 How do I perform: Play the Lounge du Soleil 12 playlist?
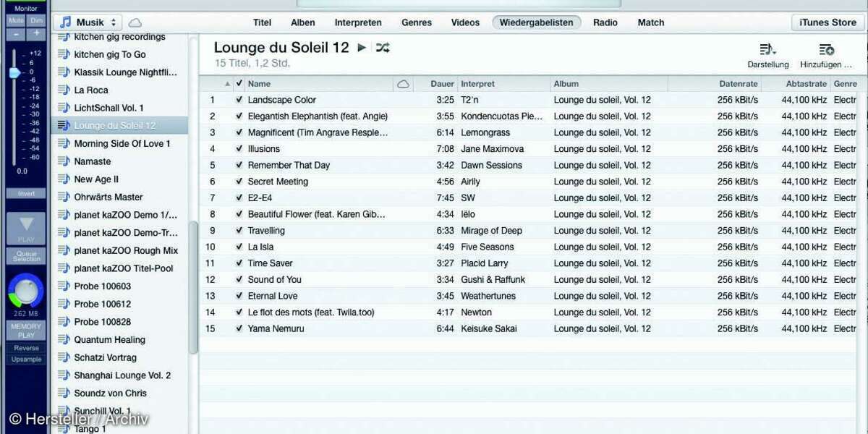point(362,48)
